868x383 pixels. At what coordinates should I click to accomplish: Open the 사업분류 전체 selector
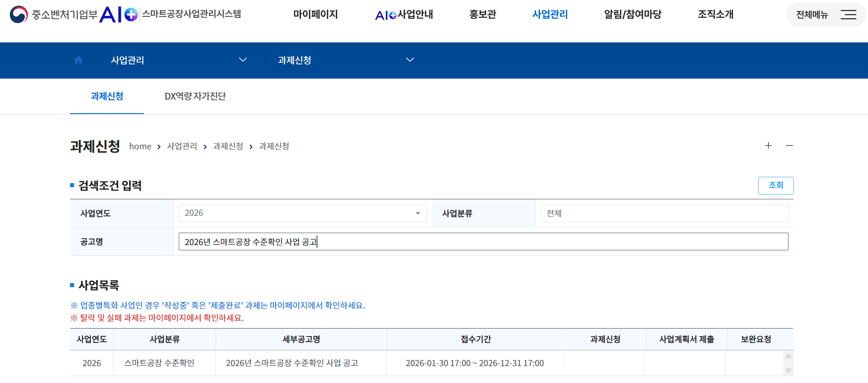664,213
